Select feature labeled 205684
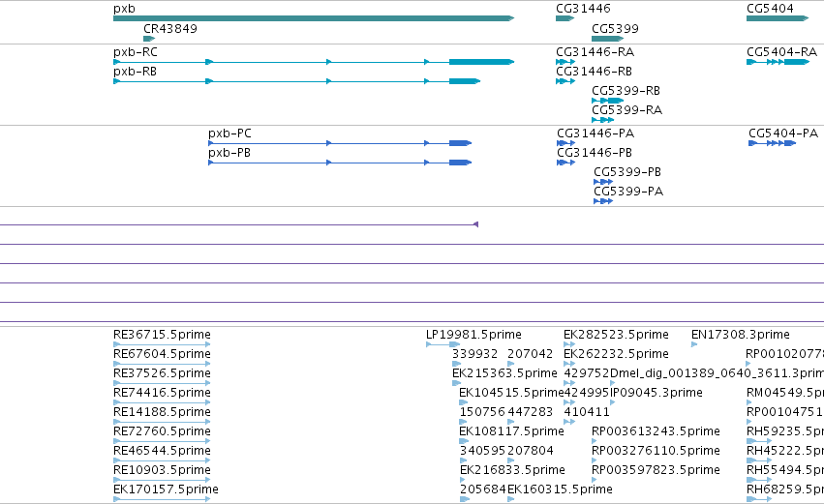The height and width of the screenshot is (504, 824). click(482, 490)
